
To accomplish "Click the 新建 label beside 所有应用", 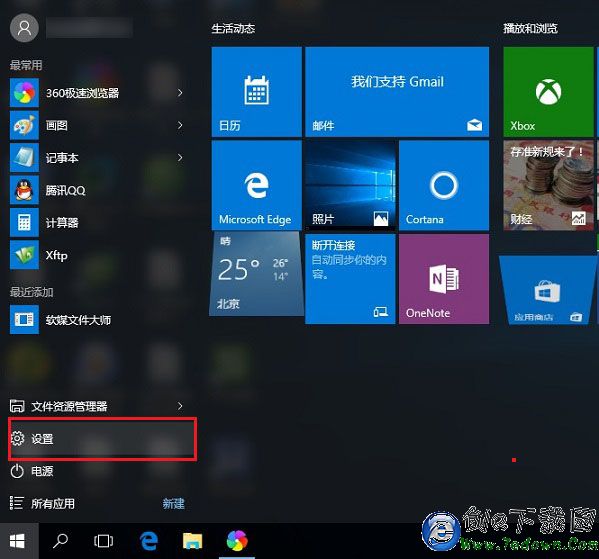I will tap(173, 504).
